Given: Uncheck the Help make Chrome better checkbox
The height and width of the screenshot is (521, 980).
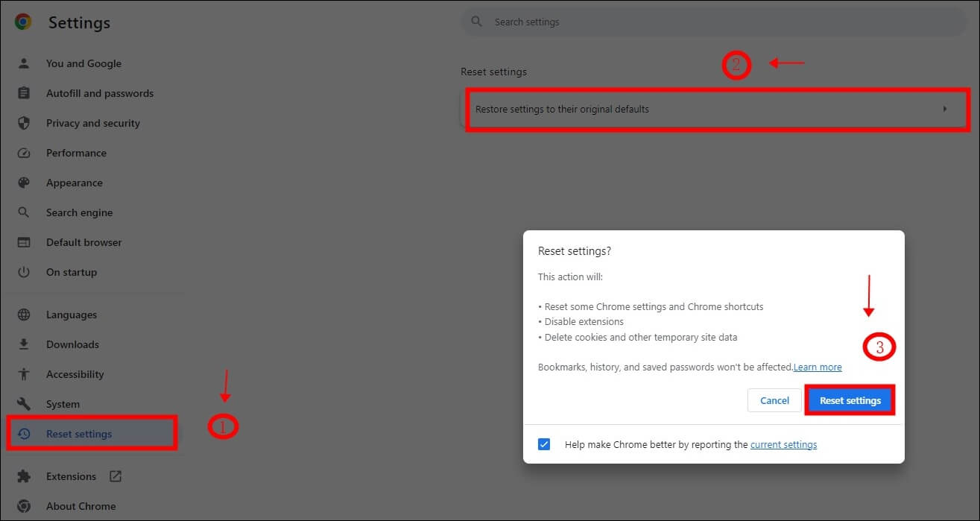Looking at the screenshot, I should [x=544, y=444].
